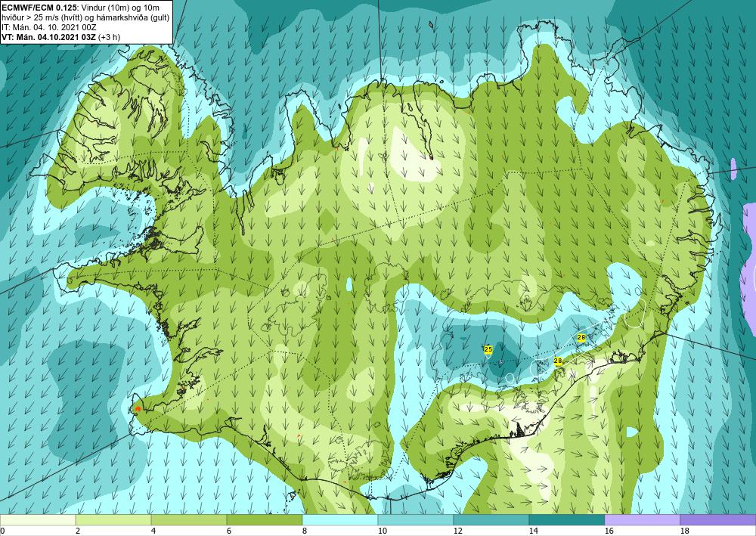Click the '0' scale value
Screen dimensions: 756x536
[2, 531]
